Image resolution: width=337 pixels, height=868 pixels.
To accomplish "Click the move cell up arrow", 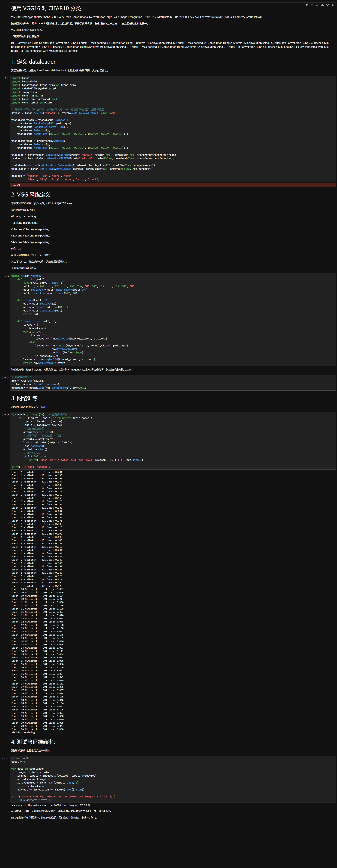I will click(312, 5).
